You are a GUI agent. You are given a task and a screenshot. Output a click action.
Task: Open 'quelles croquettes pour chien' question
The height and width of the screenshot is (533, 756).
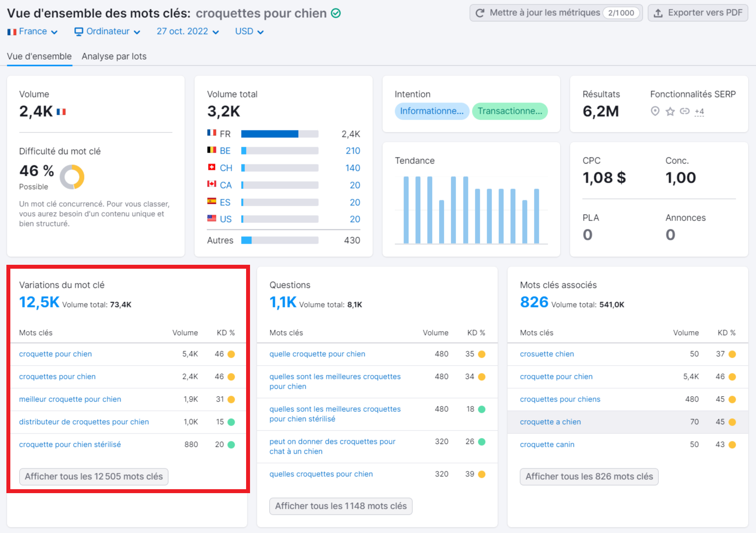click(321, 474)
